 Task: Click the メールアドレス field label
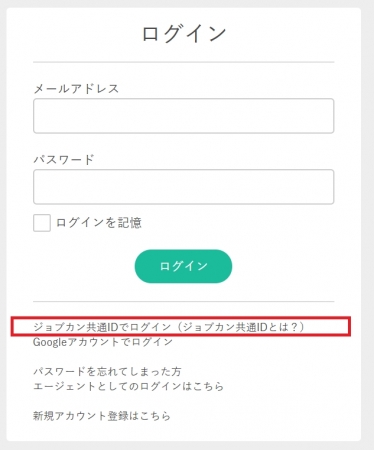(76, 89)
